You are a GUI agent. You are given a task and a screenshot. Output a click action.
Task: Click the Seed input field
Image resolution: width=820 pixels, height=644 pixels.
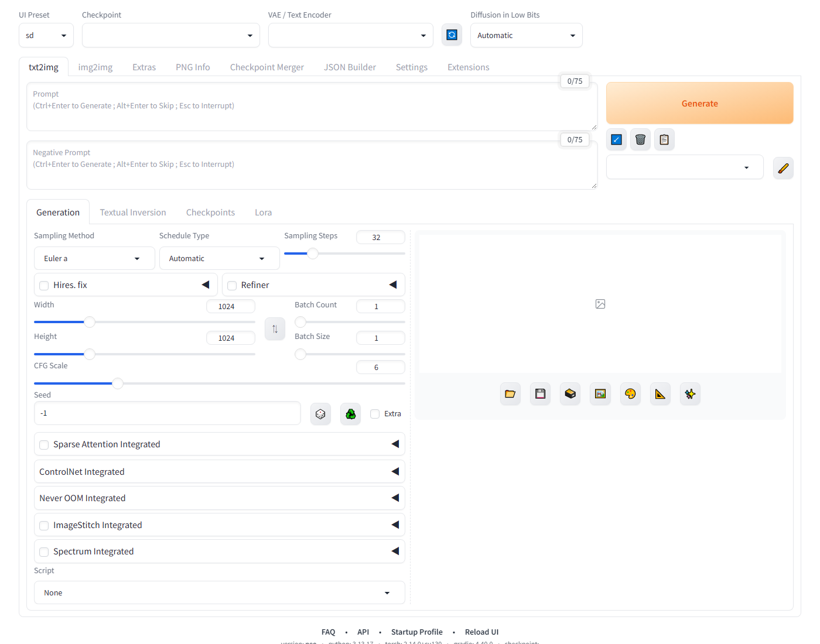pos(168,413)
